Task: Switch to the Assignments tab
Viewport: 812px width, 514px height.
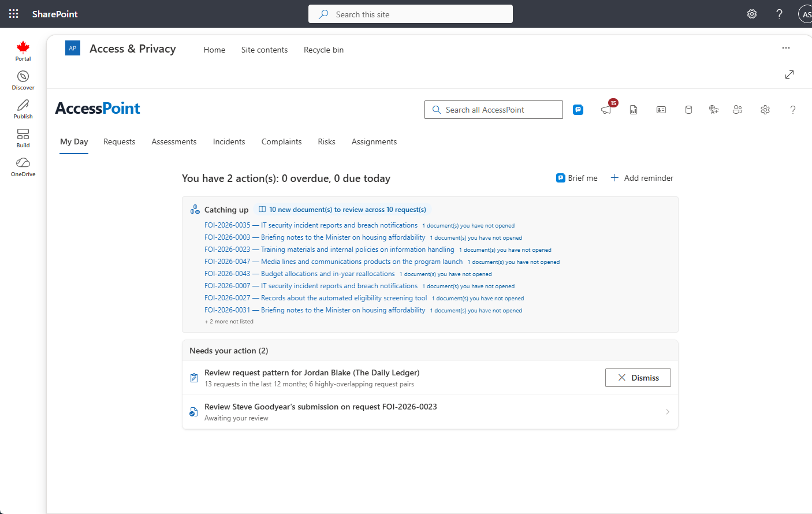Action: 374,141
